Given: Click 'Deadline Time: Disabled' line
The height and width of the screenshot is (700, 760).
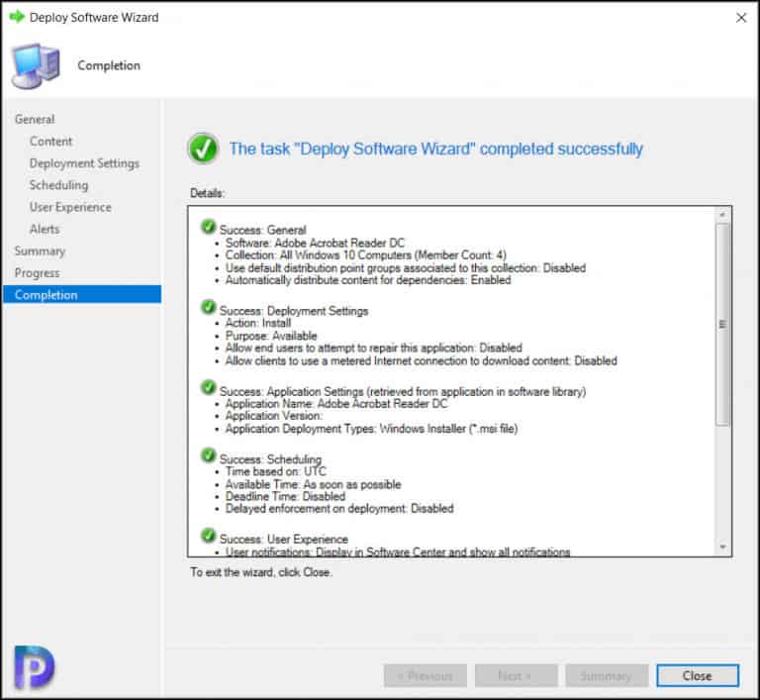Looking at the screenshot, I should point(285,496).
